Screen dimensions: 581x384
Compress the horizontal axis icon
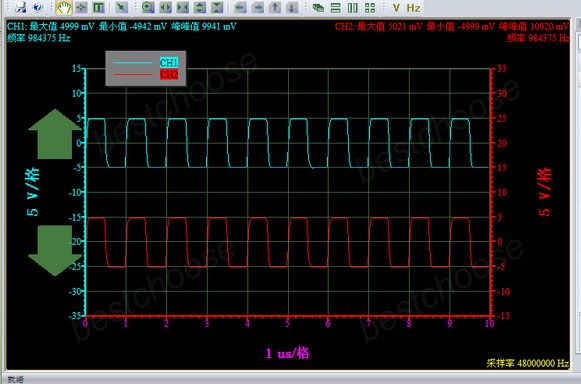(x=183, y=7)
